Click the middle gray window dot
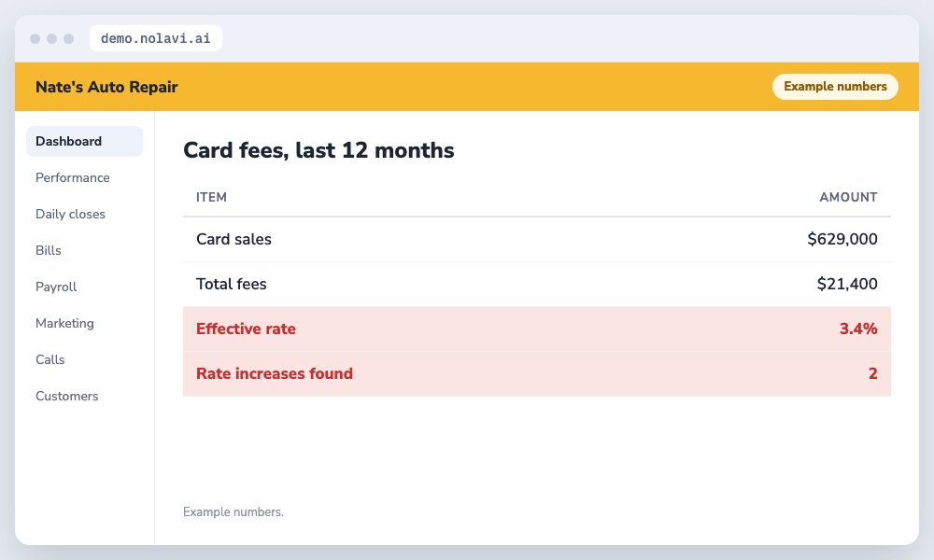 click(x=51, y=38)
